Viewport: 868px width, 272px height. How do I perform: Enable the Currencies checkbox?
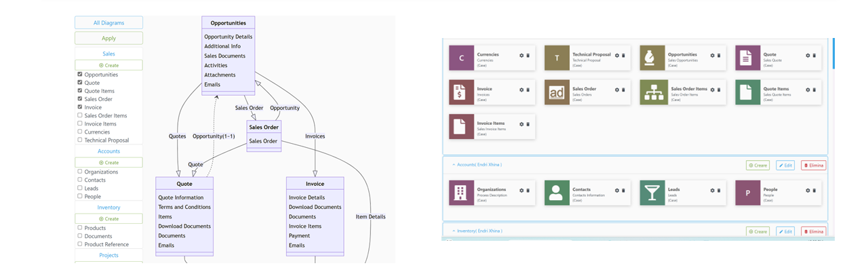[x=80, y=132]
